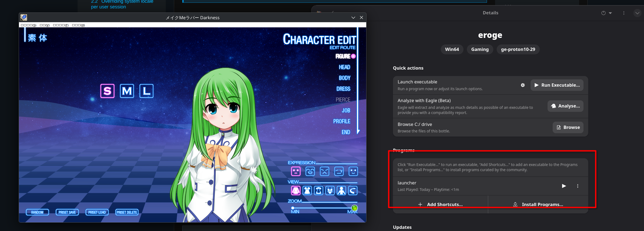Screen dimensions: 644x231
Task: Choose the pink coat outfit view icon
Action: [296, 191]
